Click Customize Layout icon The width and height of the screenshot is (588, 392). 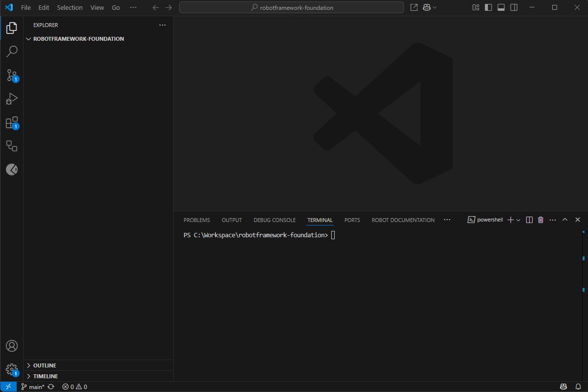(x=476, y=7)
